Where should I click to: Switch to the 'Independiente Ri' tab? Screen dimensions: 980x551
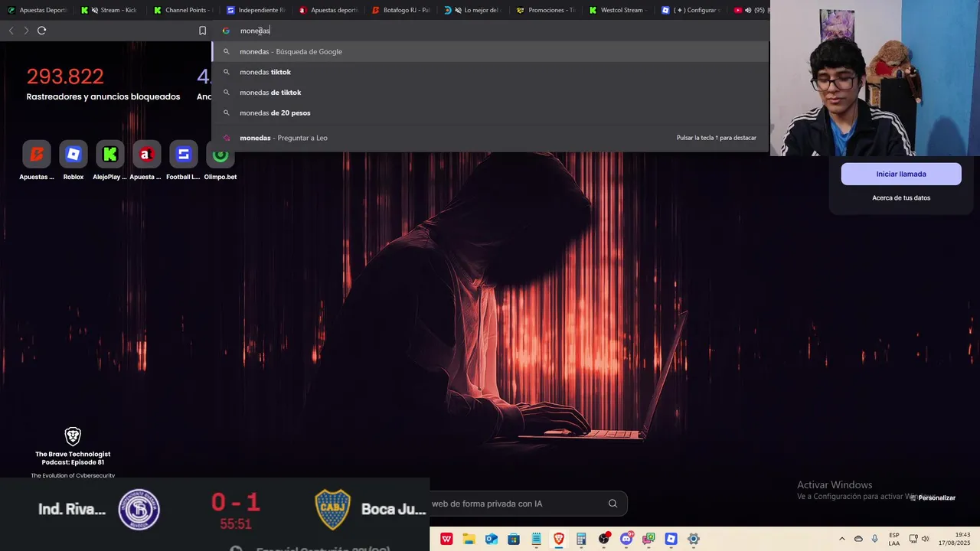255,10
